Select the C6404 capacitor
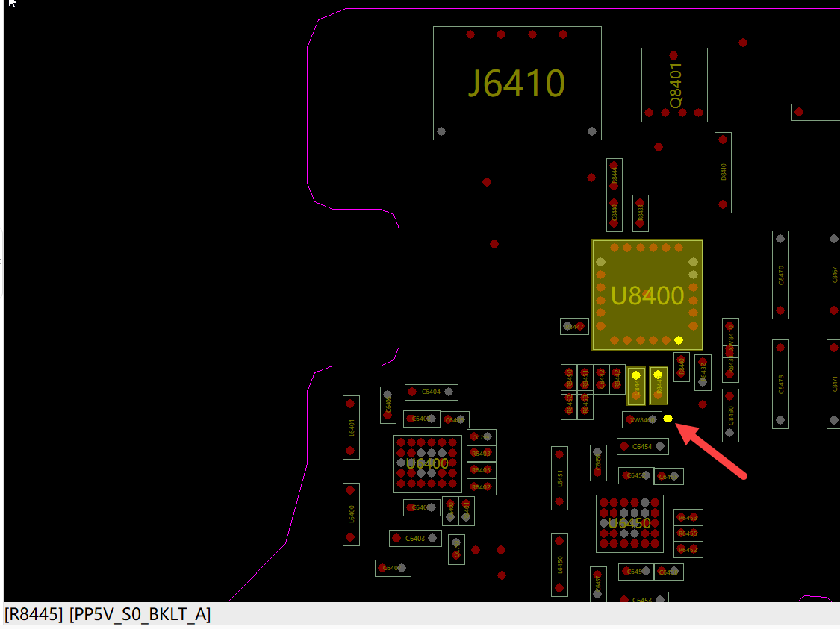 432,392
